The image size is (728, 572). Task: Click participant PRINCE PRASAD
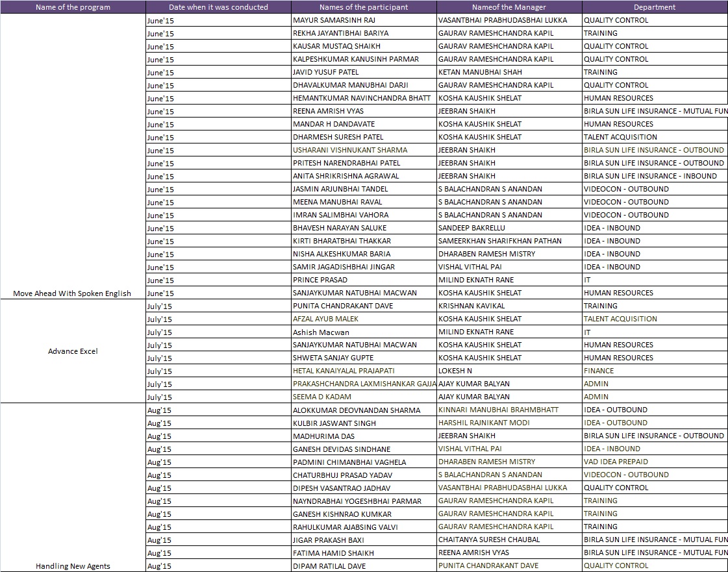[x=364, y=280]
